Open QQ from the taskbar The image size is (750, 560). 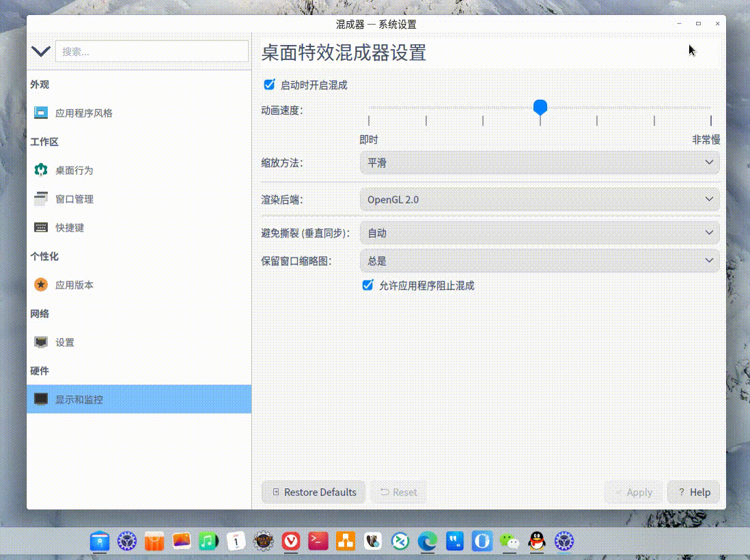tap(536, 540)
